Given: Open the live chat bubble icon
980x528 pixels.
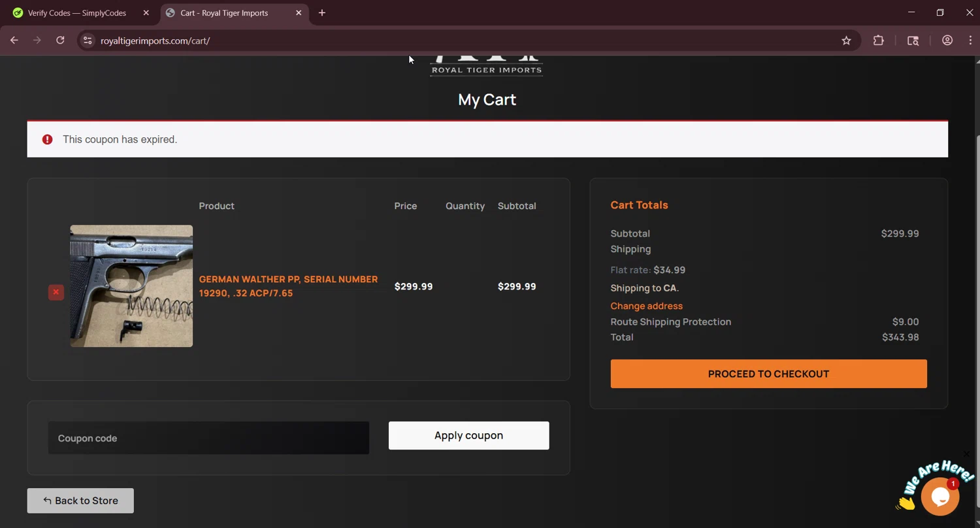Looking at the screenshot, I should click(x=940, y=497).
